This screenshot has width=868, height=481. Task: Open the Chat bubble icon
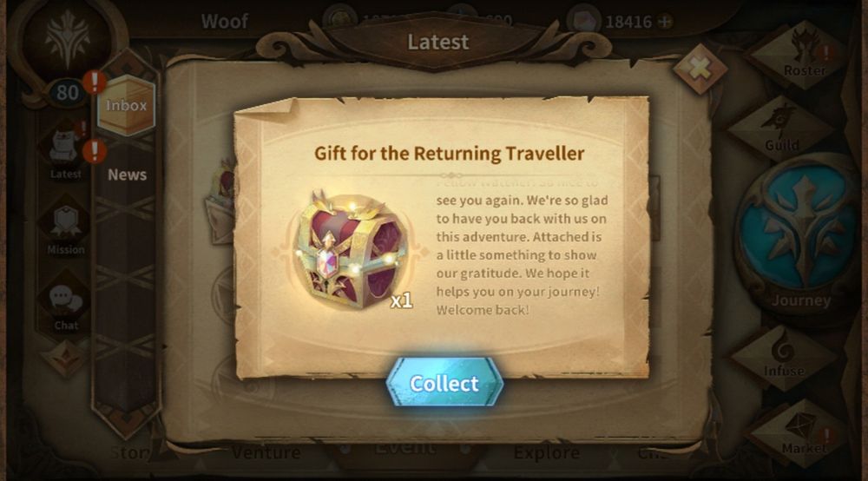[66, 306]
